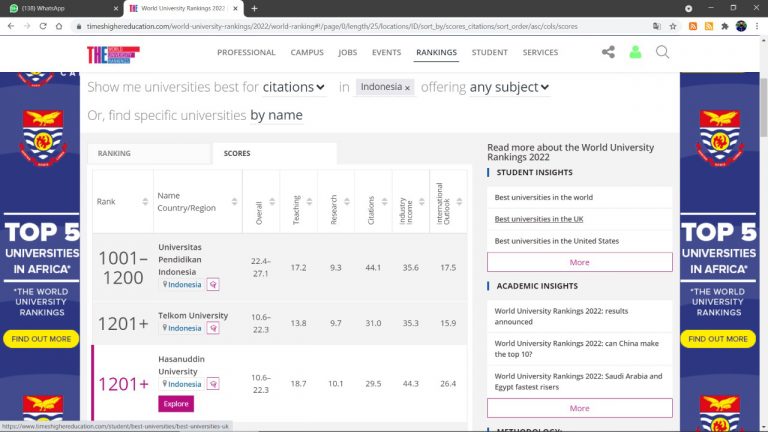Screen dimensions: 768x432
Task: Click the THE logo in site header
Action: coord(113,54)
